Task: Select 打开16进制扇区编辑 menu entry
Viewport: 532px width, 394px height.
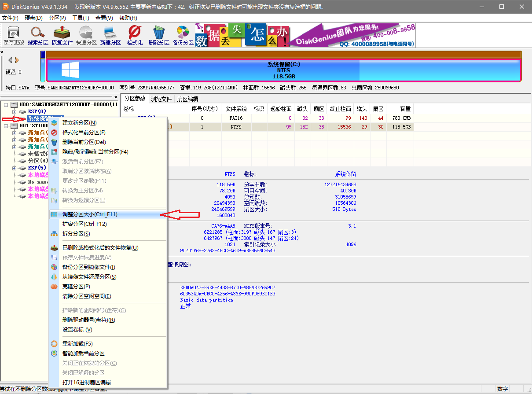Action: coord(108,382)
